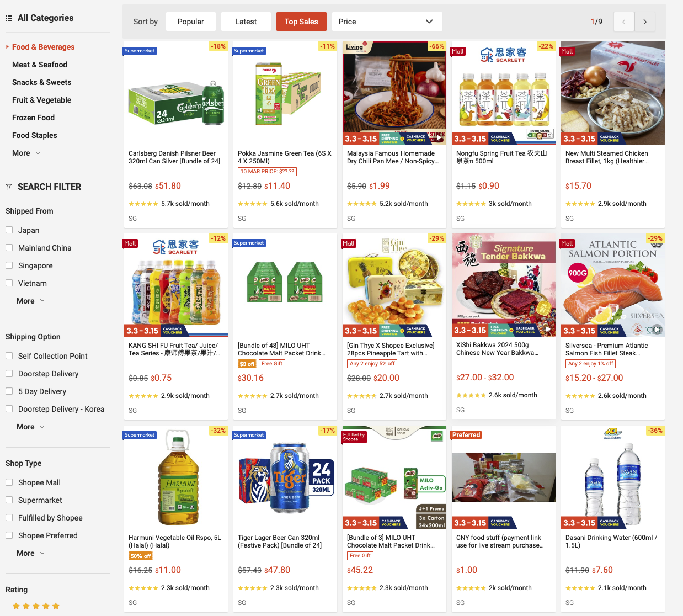Sort products by Popular
Image resolution: width=683 pixels, height=616 pixels.
point(191,22)
